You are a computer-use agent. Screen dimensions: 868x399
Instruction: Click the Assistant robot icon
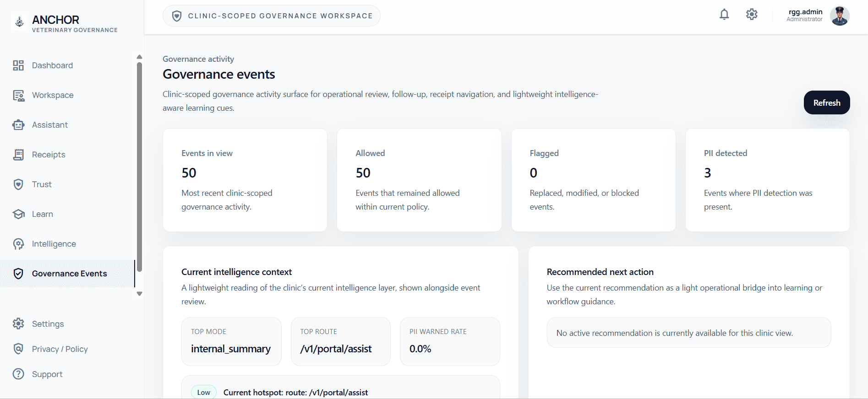click(x=18, y=125)
